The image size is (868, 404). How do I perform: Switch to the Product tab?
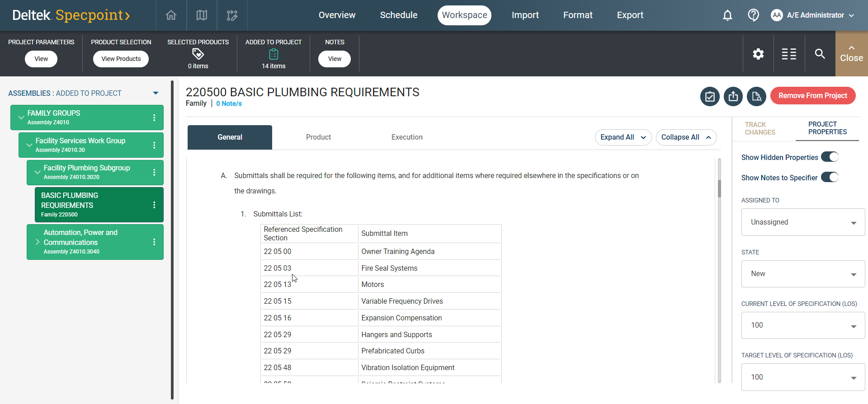click(x=318, y=137)
